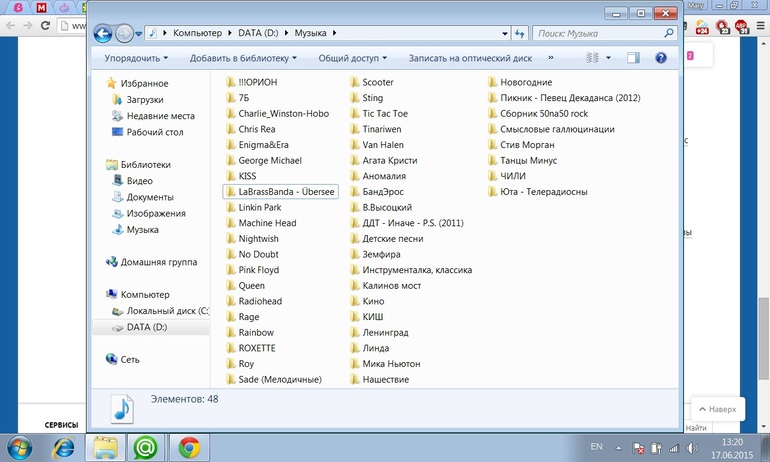Reload page in the Chrome window
The height and width of the screenshot is (462, 770).
click(45, 25)
